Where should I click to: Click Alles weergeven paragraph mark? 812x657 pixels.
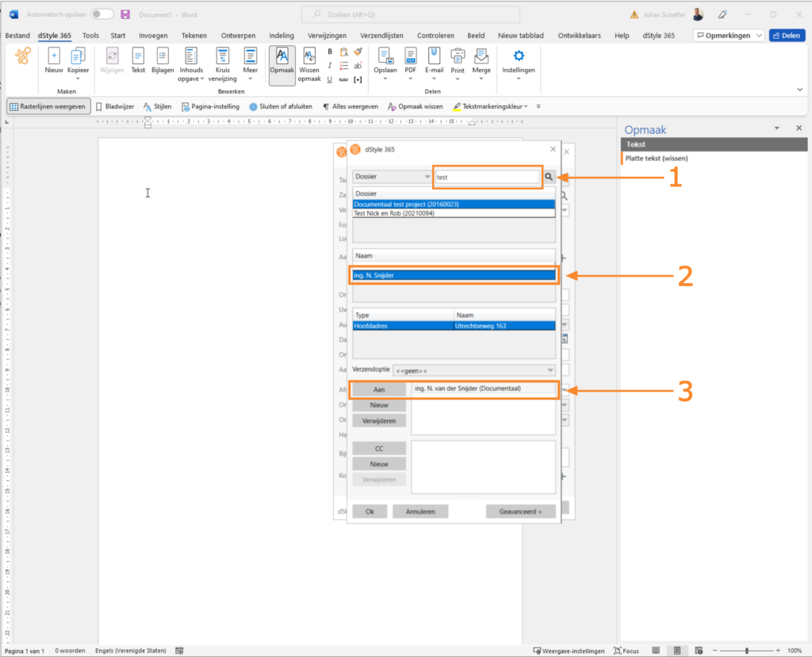point(350,107)
